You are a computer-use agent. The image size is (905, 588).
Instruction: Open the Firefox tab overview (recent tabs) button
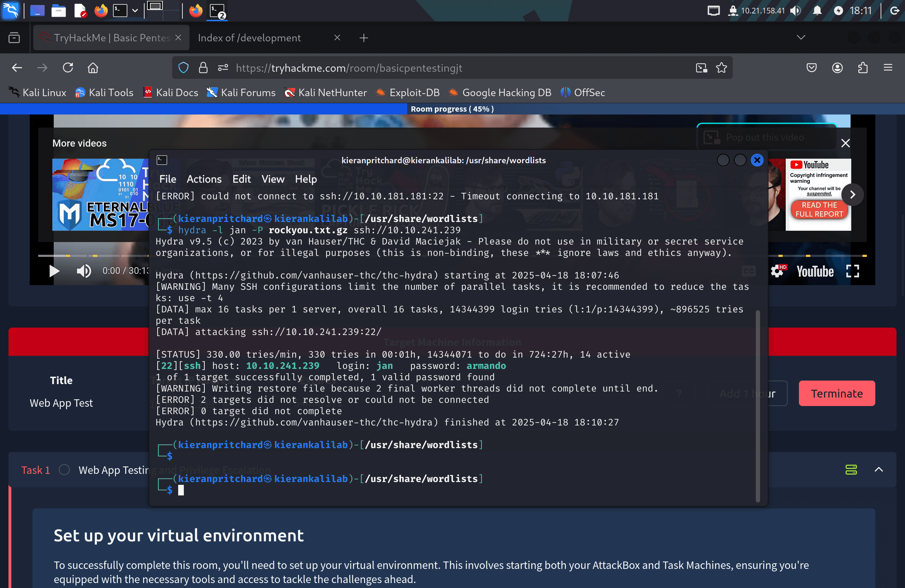pos(14,37)
